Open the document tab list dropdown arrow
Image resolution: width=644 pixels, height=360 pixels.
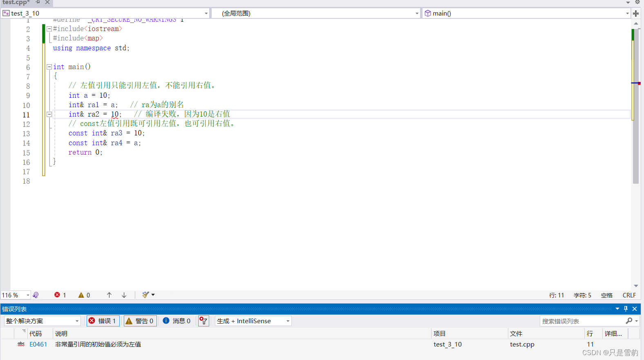[x=628, y=2]
